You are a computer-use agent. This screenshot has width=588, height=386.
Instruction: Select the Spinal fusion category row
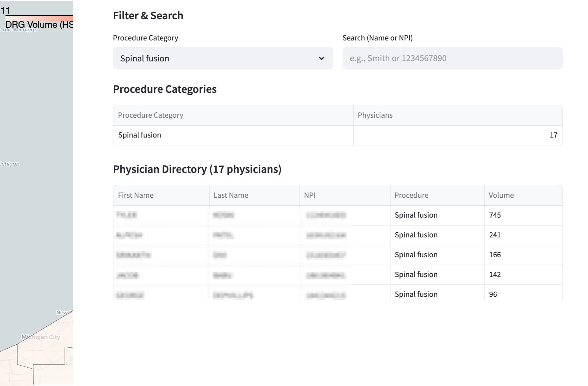click(140, 135)
